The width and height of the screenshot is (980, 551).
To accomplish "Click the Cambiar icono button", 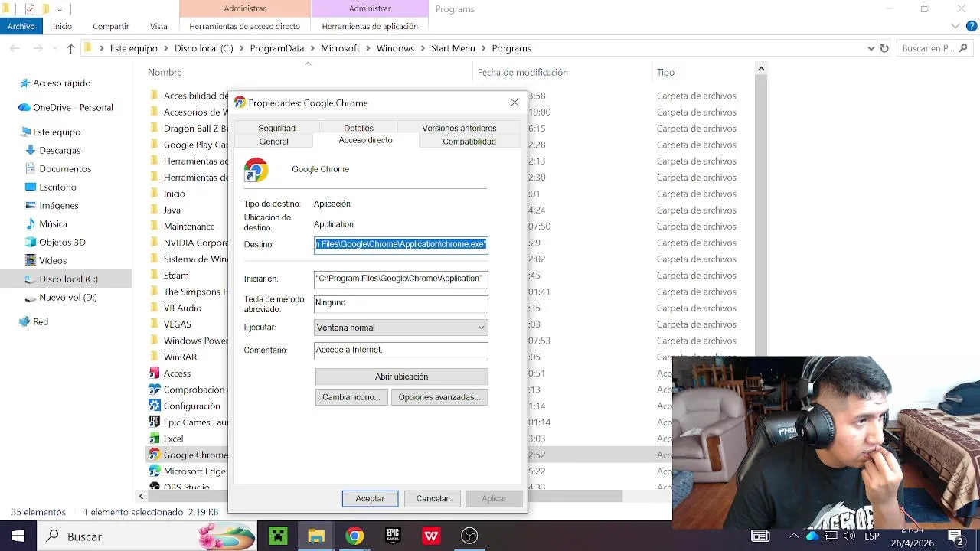I will (x=351, y=397).
